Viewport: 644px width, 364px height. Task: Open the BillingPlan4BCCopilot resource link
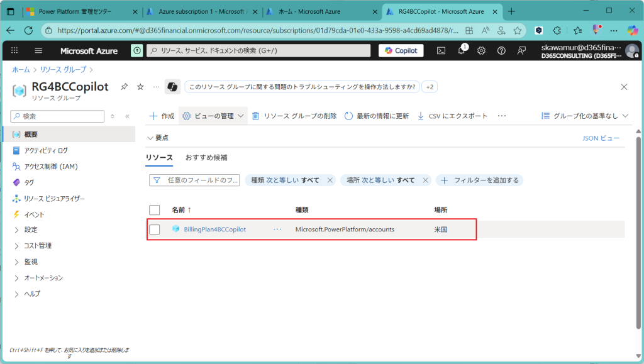[215, 229]
